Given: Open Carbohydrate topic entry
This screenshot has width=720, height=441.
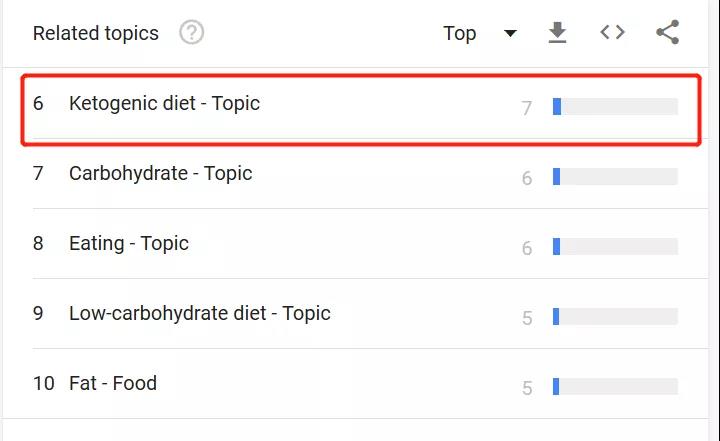Looking at the screenshot, I should click(160, 174).
